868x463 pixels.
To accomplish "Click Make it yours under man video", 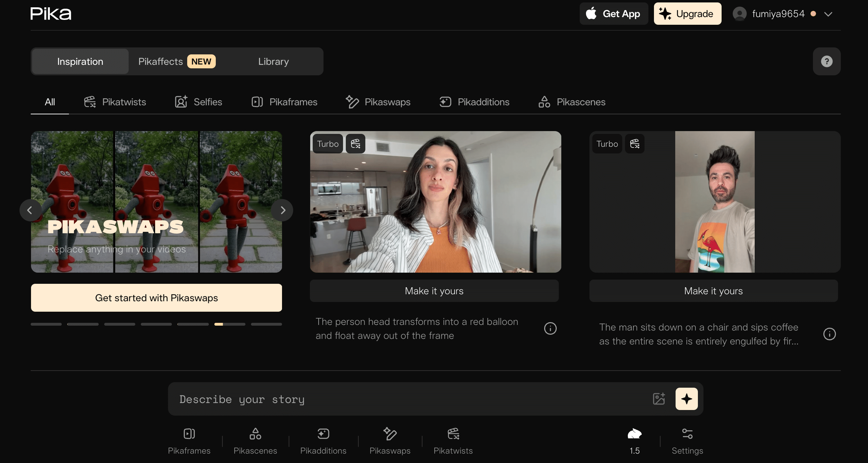I will 714,291.
